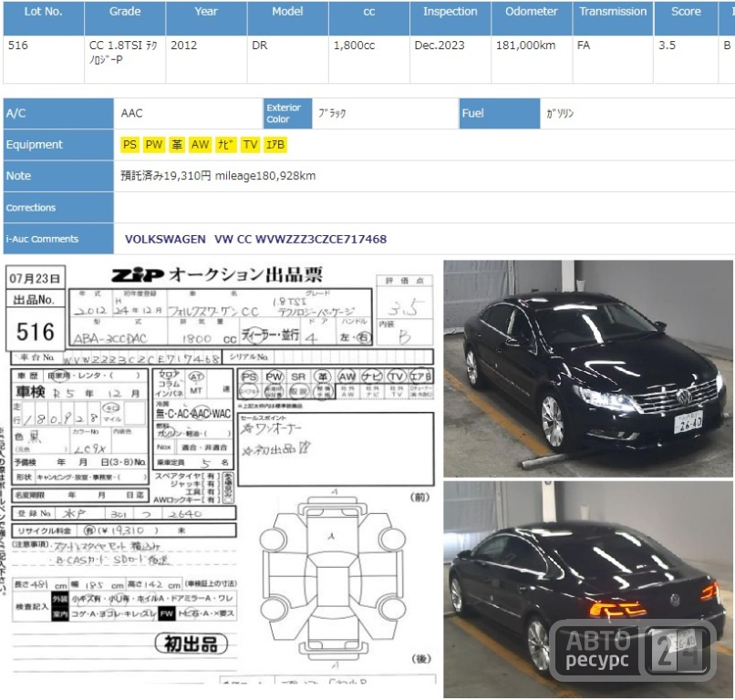Select the 革 leather equipment tag
Viewport: 735px width, 700px height.
click(x=176, y=145)
